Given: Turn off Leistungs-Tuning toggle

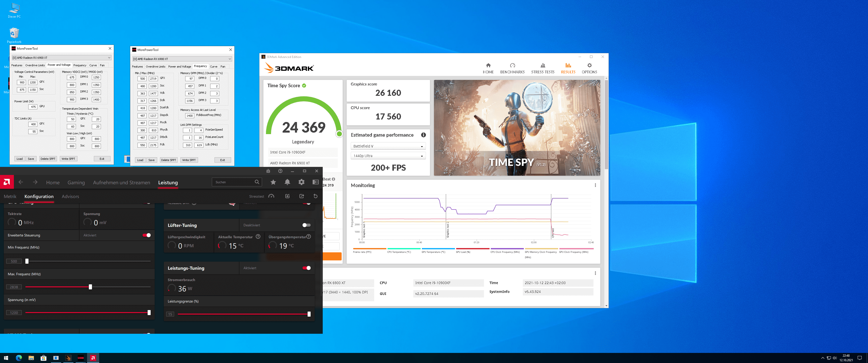Looking at the screenshot, I should click(306, 268).
